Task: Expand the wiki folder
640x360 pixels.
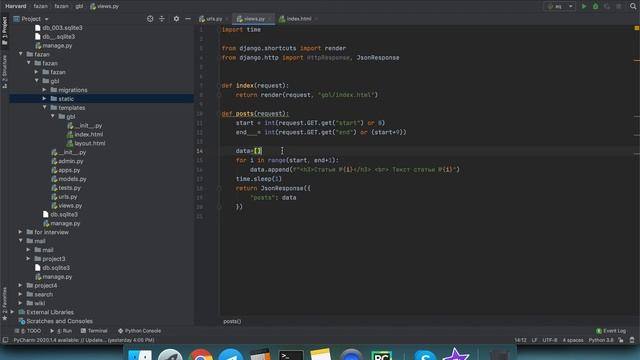Action: pos(20,303)
